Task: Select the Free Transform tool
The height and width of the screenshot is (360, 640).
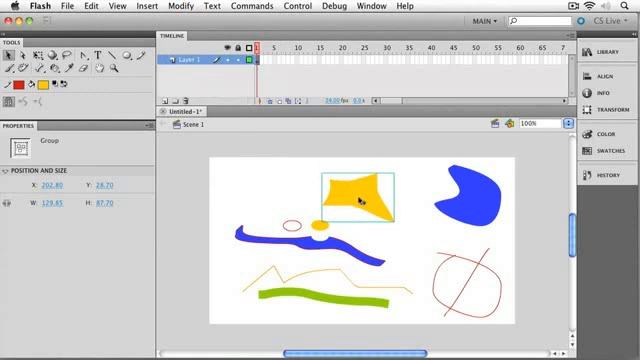Action: pos(38,55)
